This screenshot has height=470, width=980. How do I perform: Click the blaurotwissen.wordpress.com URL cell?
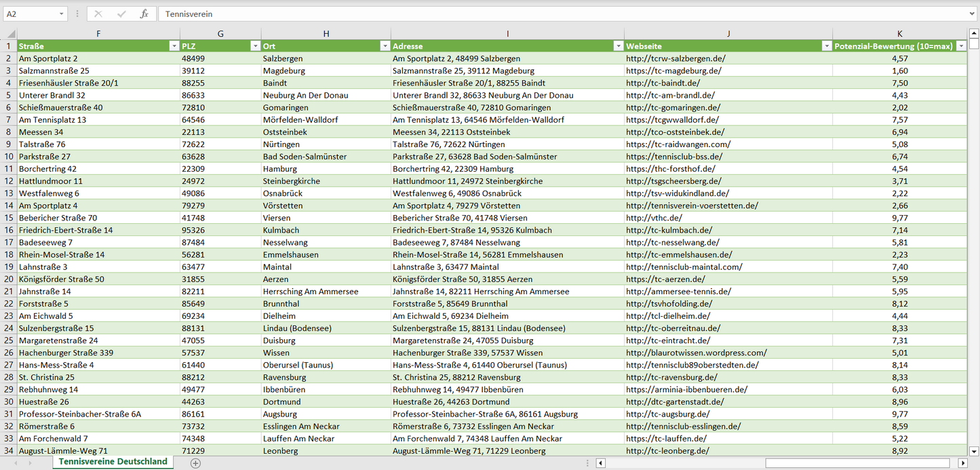tap(697, 353)
